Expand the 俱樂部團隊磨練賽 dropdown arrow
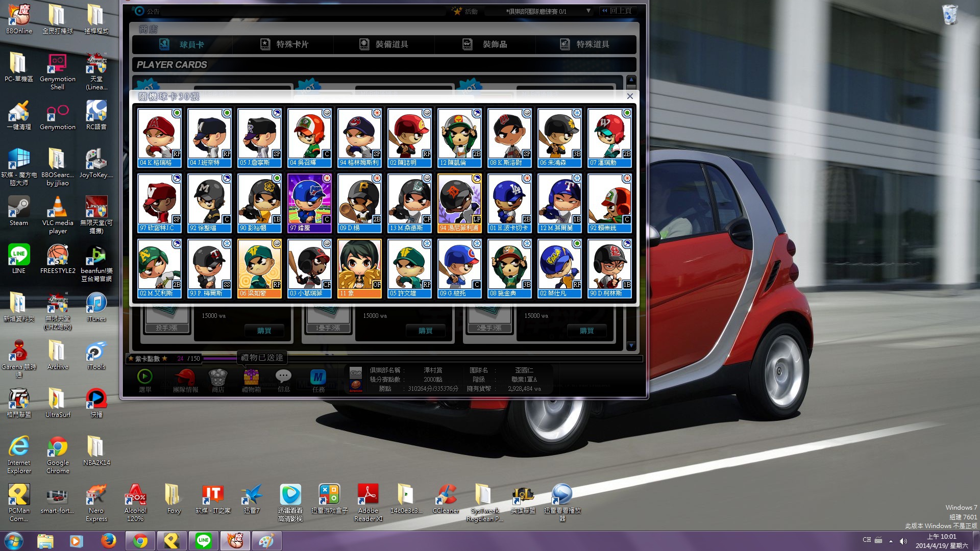Viewport: 980px width, 551px height. pos(588,11)
